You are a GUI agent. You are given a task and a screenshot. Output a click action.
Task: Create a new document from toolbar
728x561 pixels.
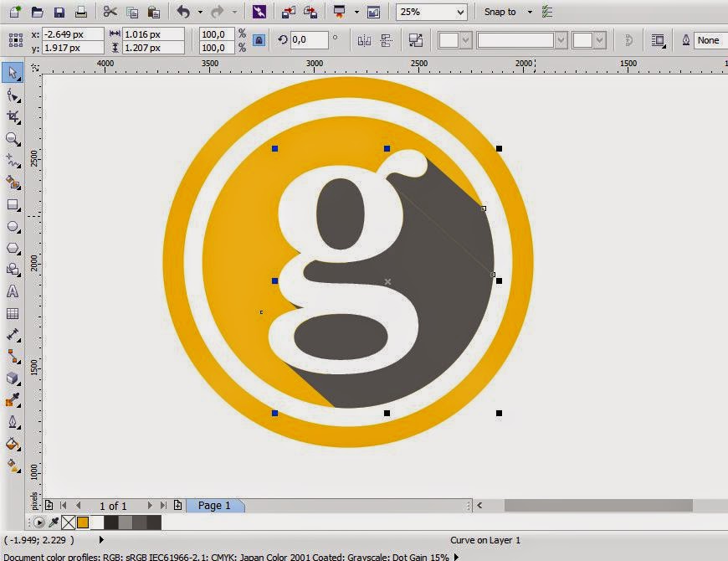coord(15,12)
